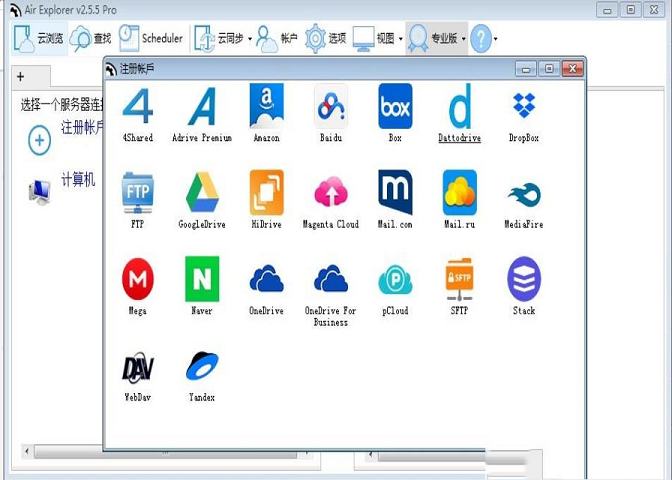672x480 pixels.
Task: Click the help question mark icon
Action: point(480,39)
